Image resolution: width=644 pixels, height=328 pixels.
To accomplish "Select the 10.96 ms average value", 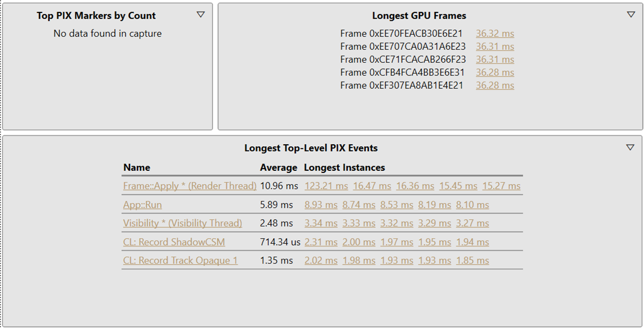I will [279, 186].
